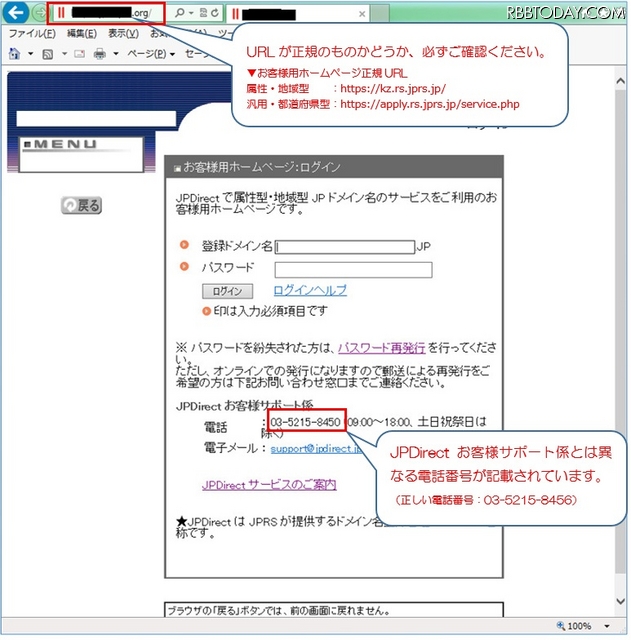This screenshot has height=640, width=631.
Task: Open a new tab with the blank tab button
Action: [x=380, y=13]
